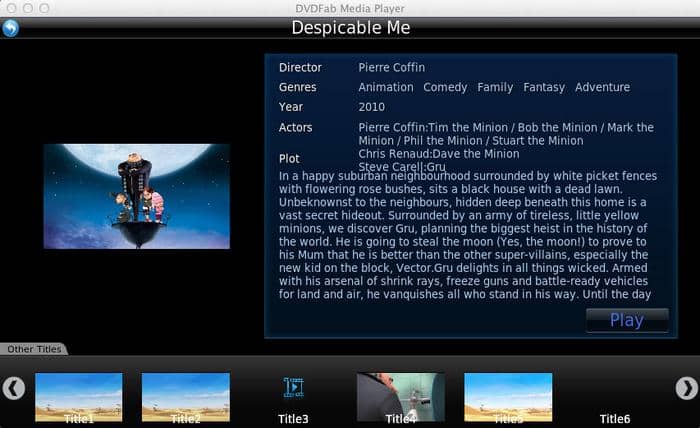Viewport: 700px width, 428px height.
Task: Start the movie with the Play button
Action: click(627, 320)
